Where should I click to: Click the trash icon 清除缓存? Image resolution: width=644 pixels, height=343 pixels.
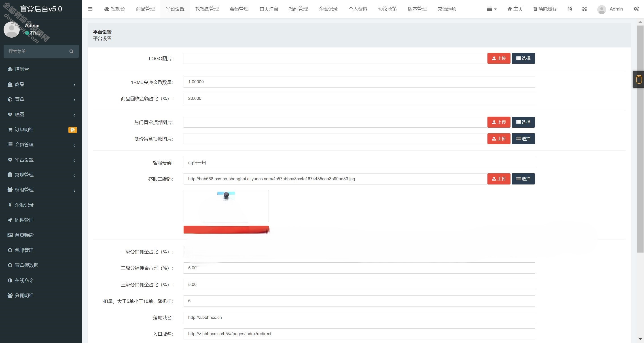(545, 9)
